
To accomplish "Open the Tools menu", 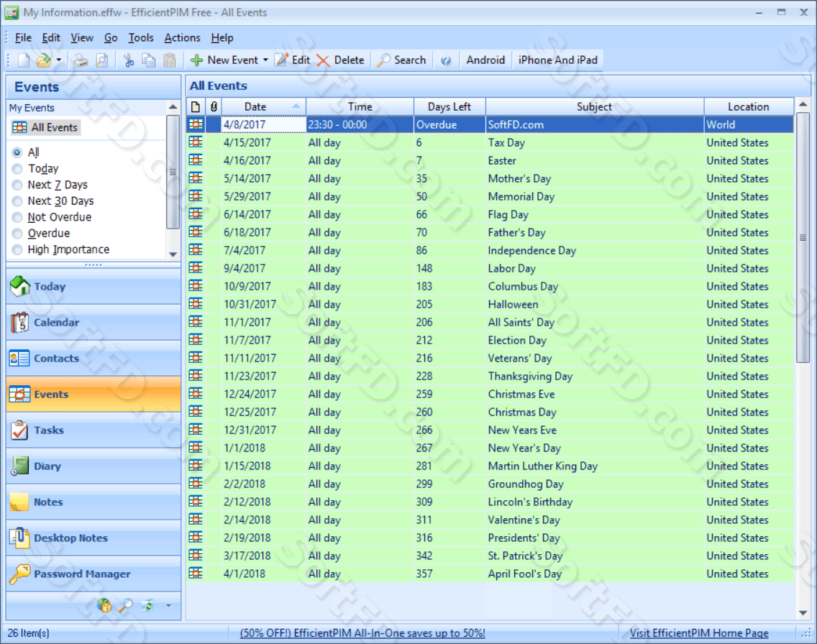I will point(141,38).
